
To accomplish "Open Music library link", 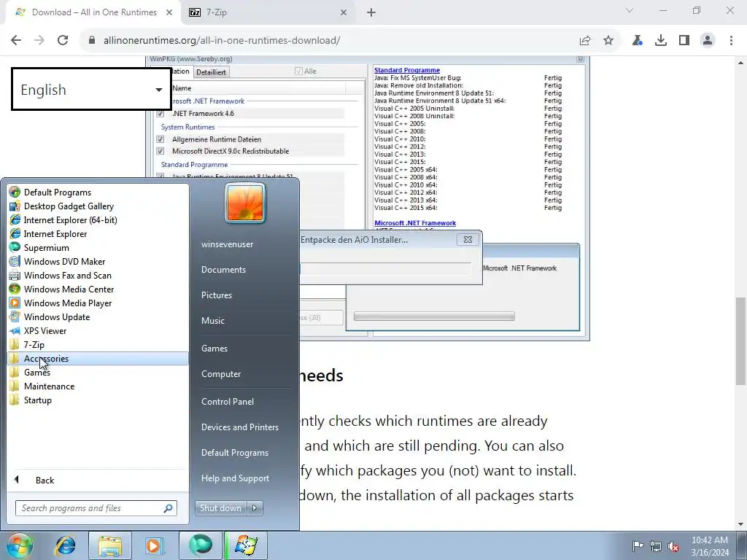I will click(x=213, y=321).
